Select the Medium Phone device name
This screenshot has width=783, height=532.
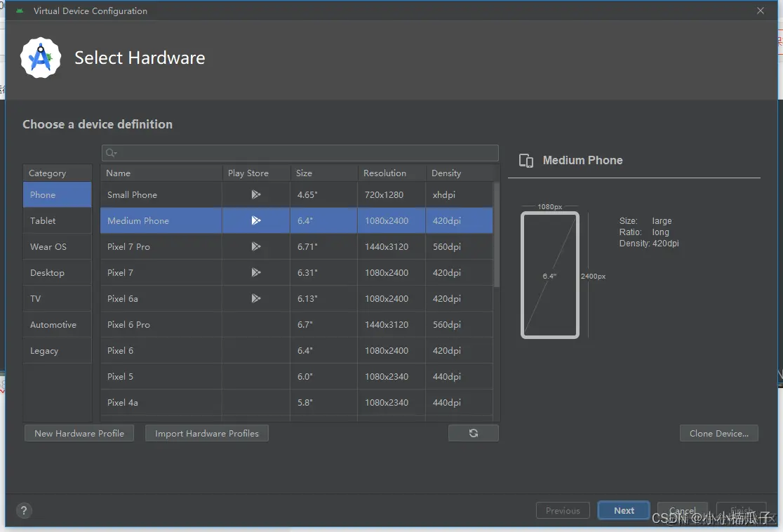(x=138, y=221)
